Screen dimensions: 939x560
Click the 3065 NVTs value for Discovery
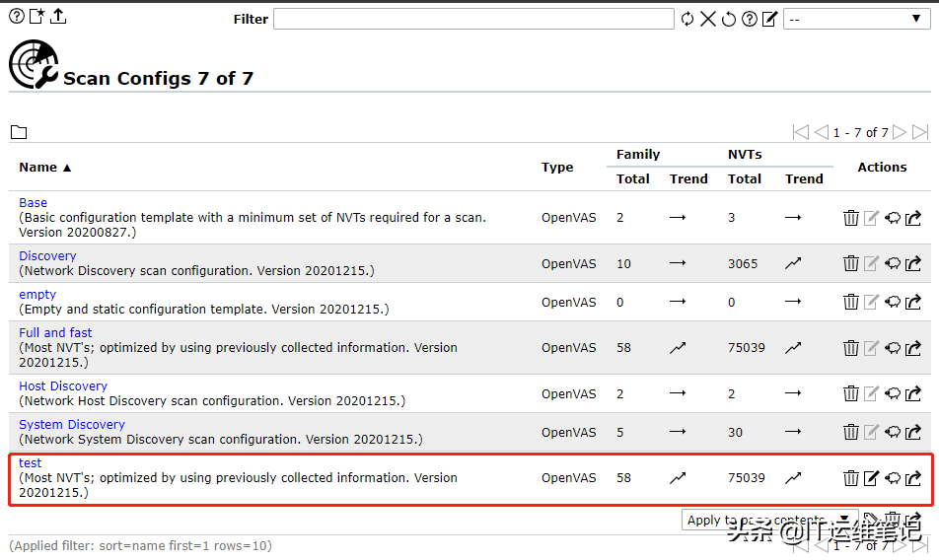(743, 264)
